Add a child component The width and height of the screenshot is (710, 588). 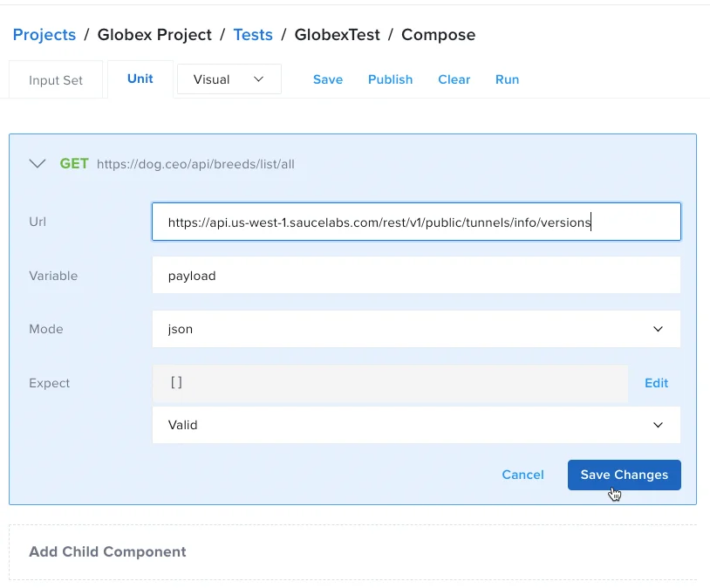[107, 551]
